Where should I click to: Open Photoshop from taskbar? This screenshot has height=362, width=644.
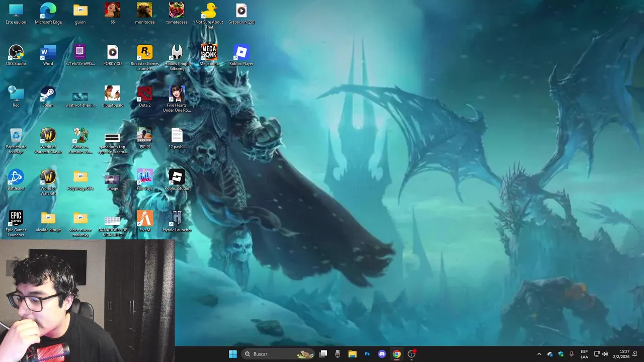[x=367, y=354]
